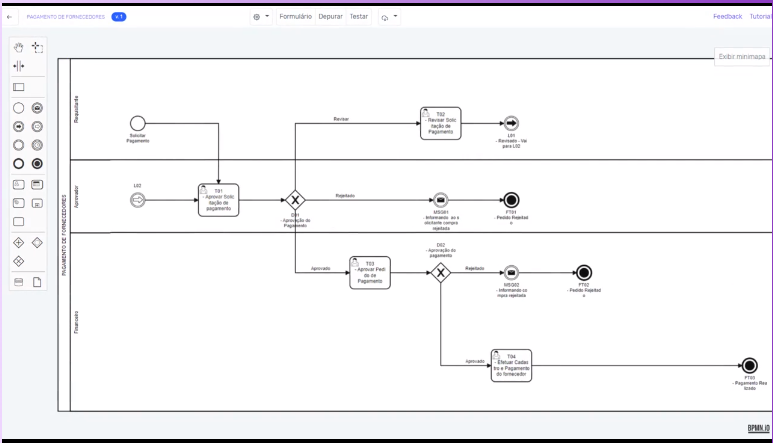Open the v.1 version badge
This screenshot has width=773, height=443.
coord(118,16)
